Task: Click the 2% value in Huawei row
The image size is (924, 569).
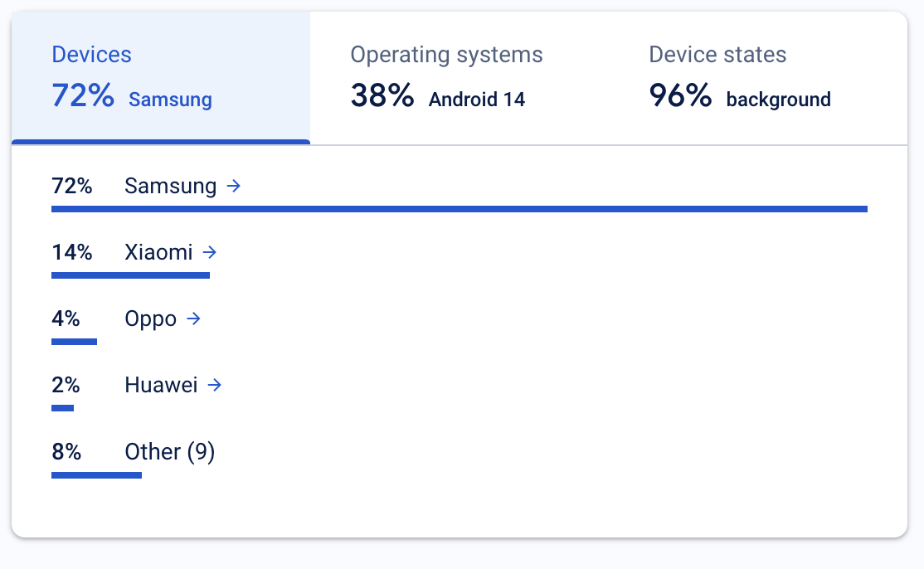Action: pyautogui.click(x=66, y=386)
